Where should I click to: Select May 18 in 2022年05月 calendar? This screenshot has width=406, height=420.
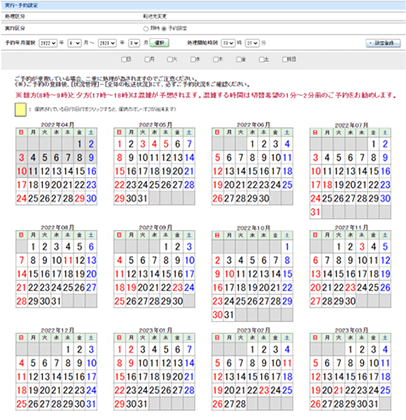pyautogui.click(x=154, y=171)
